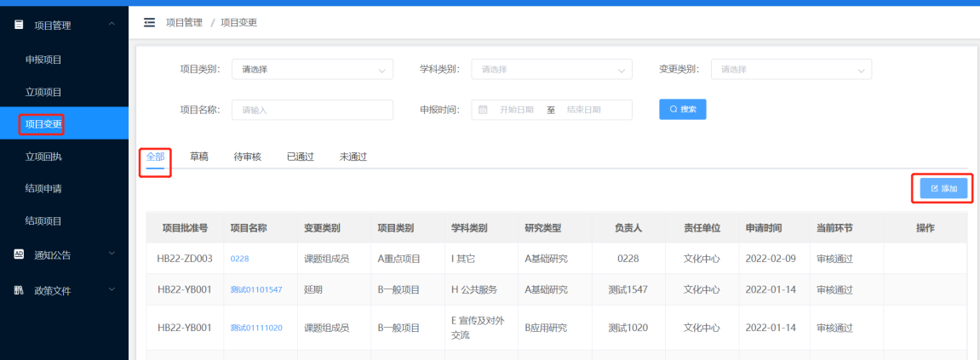Open the 学科类别 dropdown
Viewport: 980px width, 360px height.
(552, 70)
